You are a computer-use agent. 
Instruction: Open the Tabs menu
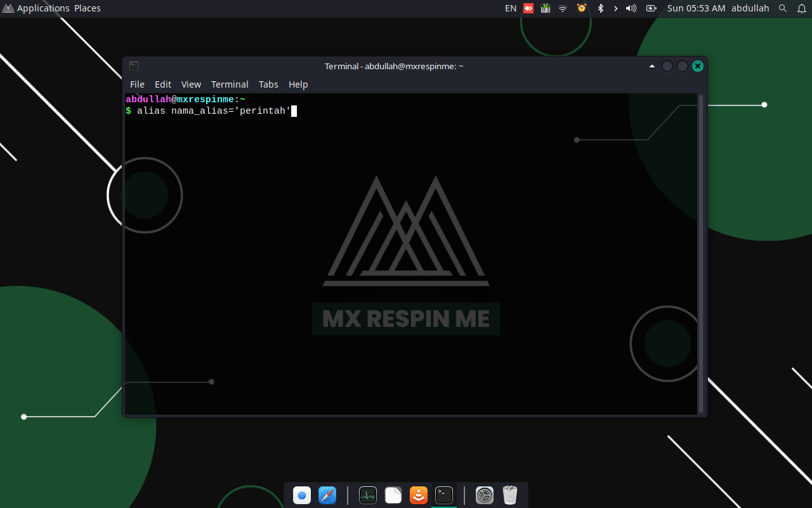coord(268,84)
